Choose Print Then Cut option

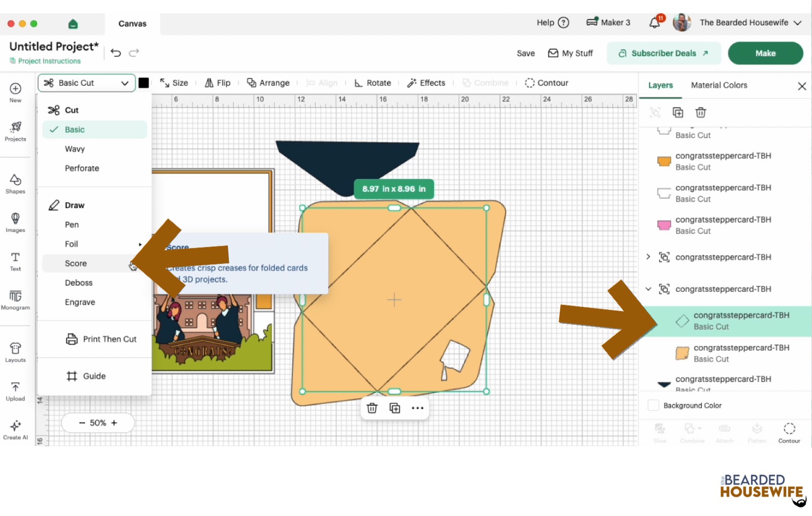click(x=101, y=339)
